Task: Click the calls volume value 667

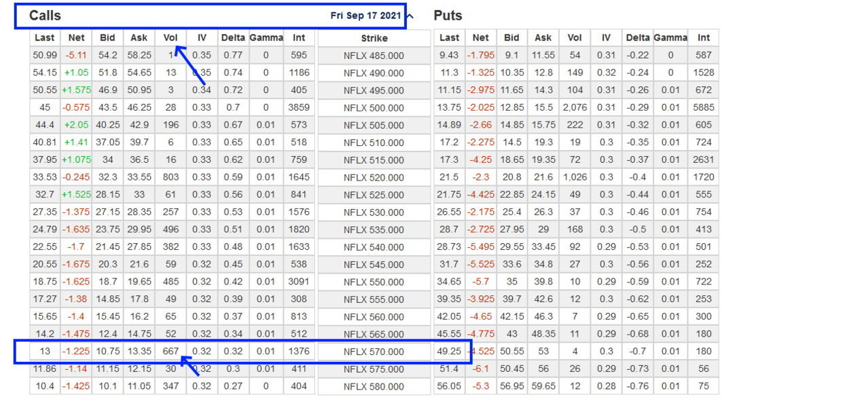Action: (170, 352)
